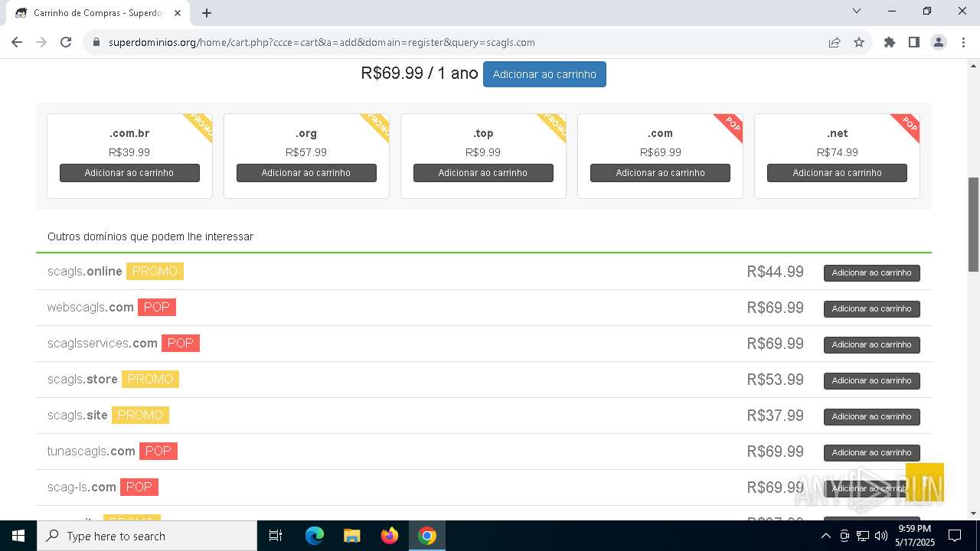Click R$9.99 price on .top card
The image size is (980, 551).
[483, 152]
